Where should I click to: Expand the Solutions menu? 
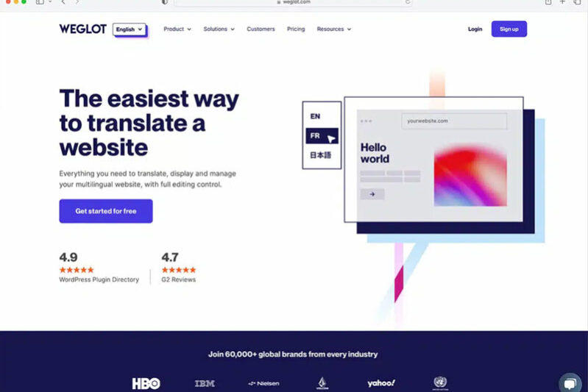(x=219, y=29)
